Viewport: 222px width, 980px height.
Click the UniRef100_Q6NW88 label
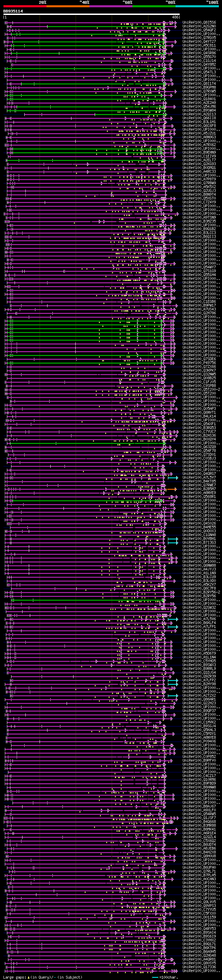pos(199,565)
